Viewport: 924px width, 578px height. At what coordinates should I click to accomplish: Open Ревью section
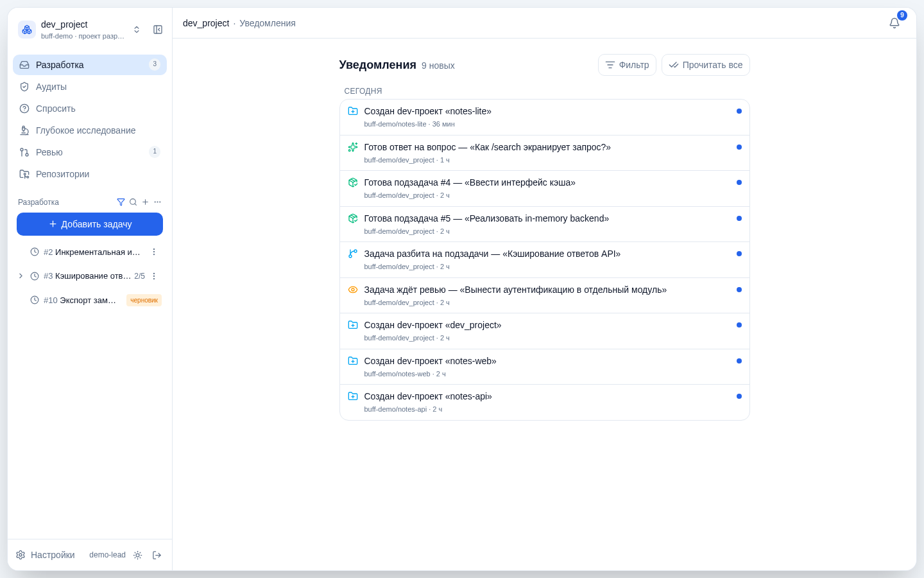[90, 152]
